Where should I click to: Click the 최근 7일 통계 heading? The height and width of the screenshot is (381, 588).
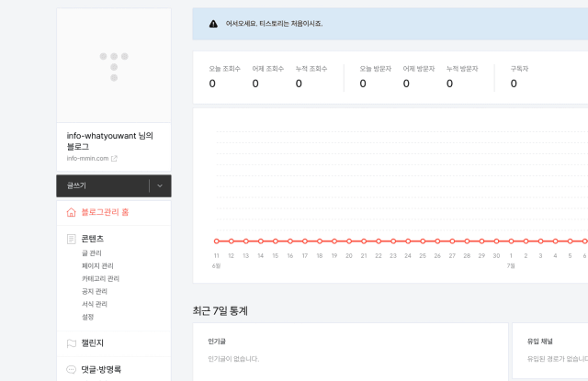coord(220,311)
